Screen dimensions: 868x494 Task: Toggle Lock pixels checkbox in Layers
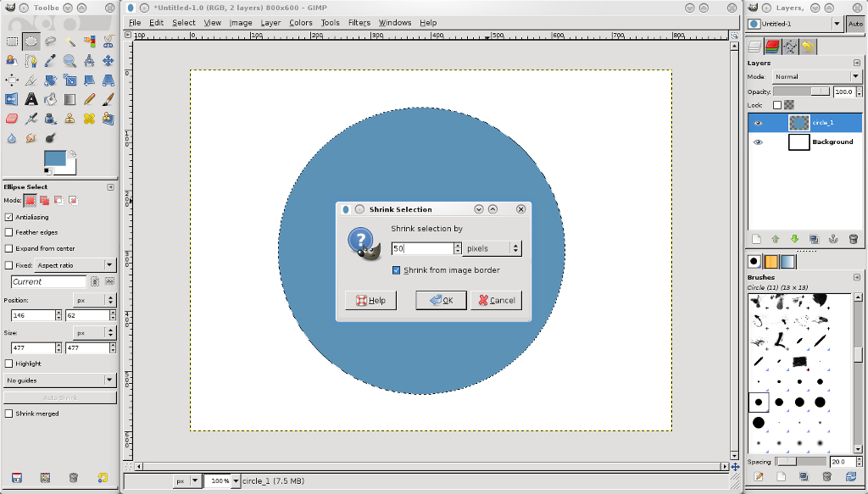coord(777,104)
